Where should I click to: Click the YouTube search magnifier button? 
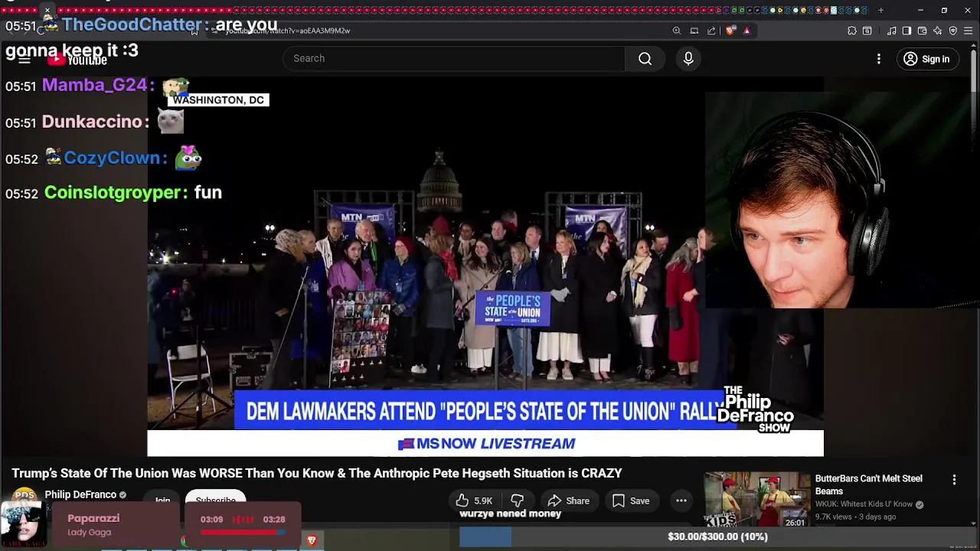[x=645, y=59]
